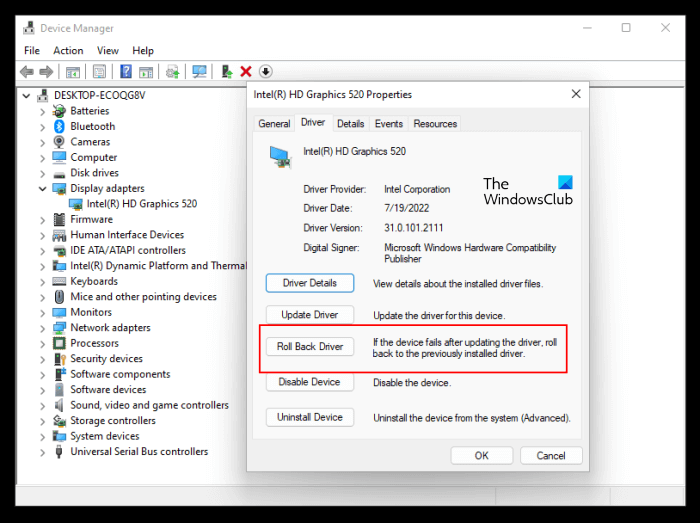Click the Back arrow toolbar icon

pos(27,71)
